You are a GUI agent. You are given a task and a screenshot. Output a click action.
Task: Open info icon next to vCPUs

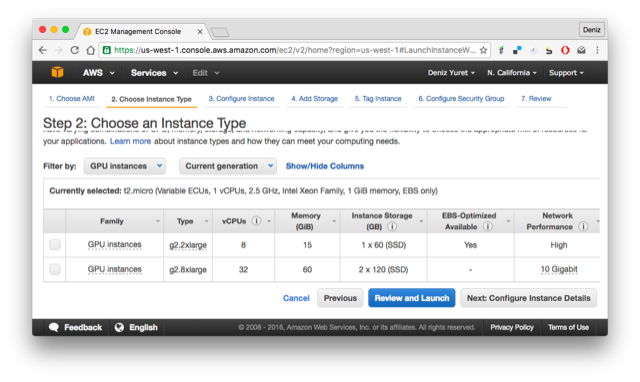click(256, 221)
